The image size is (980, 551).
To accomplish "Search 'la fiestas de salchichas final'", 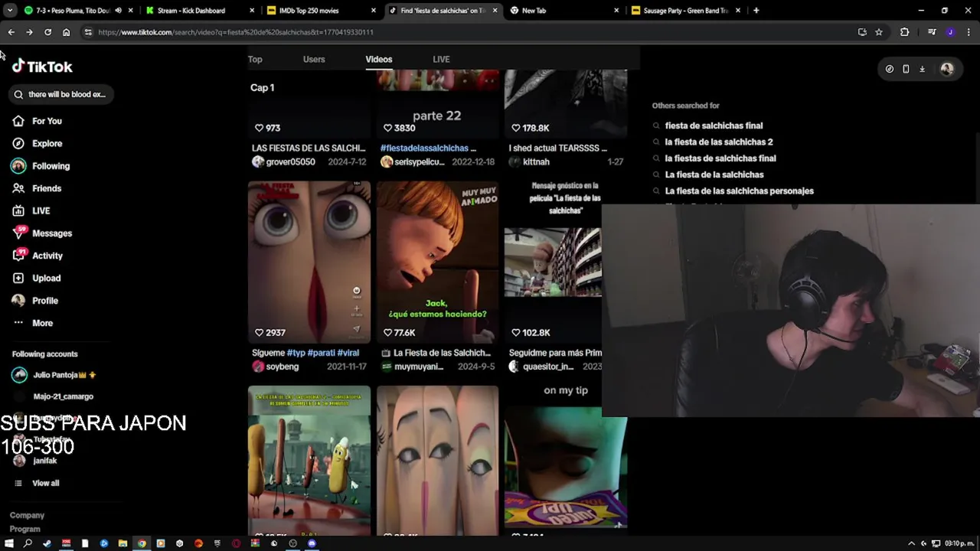I will click(x=720, y=158).
